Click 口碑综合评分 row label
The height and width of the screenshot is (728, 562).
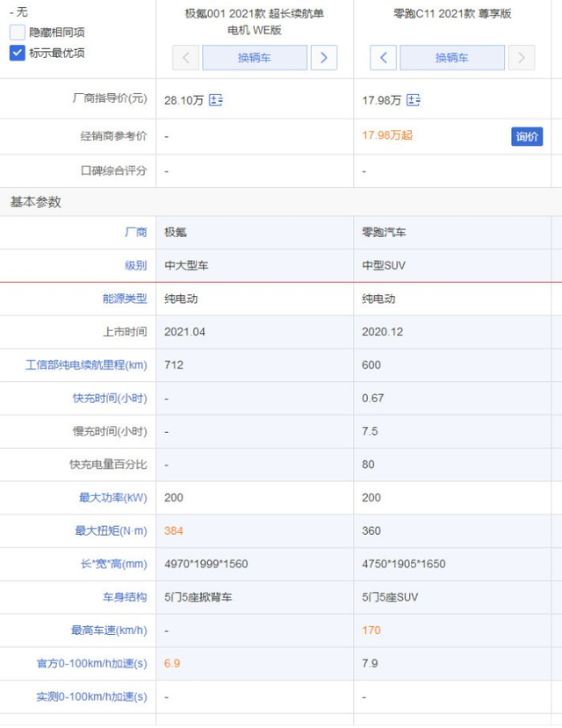(x=113, y=171)
